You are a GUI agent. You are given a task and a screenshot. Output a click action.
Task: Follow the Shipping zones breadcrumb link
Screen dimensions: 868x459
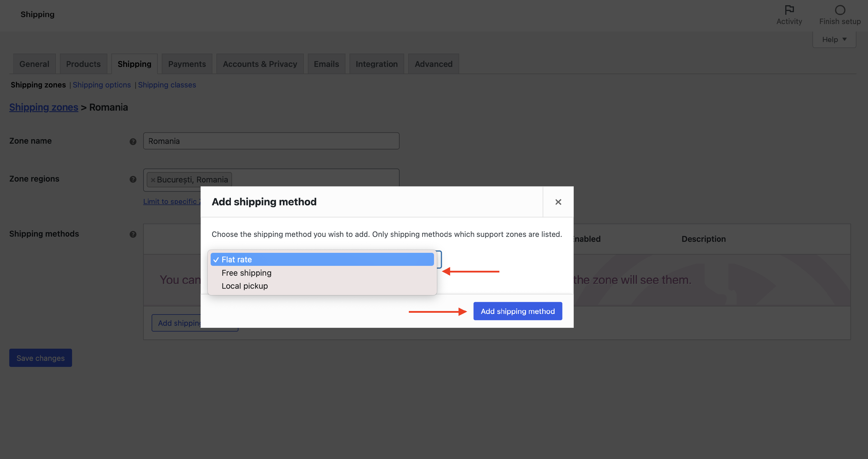pos(43,107)
